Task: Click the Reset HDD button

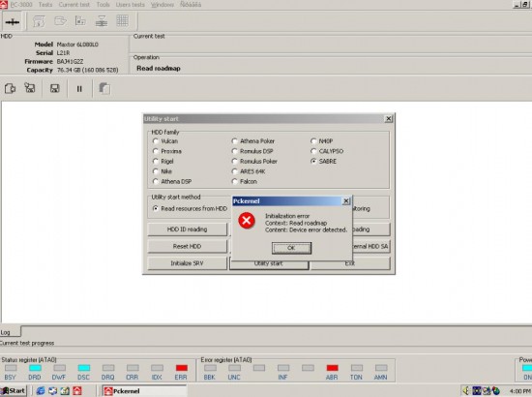Action: (x=187, y=247)
